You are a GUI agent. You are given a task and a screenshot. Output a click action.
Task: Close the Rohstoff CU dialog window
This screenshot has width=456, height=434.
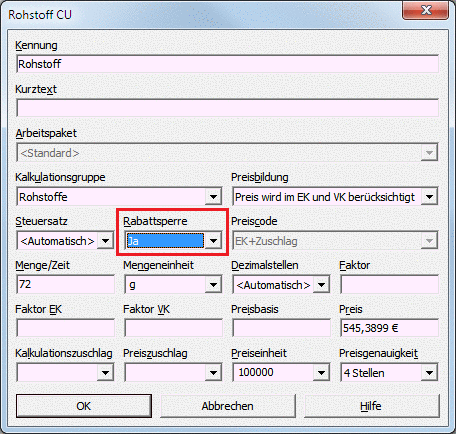pos(426,10)
